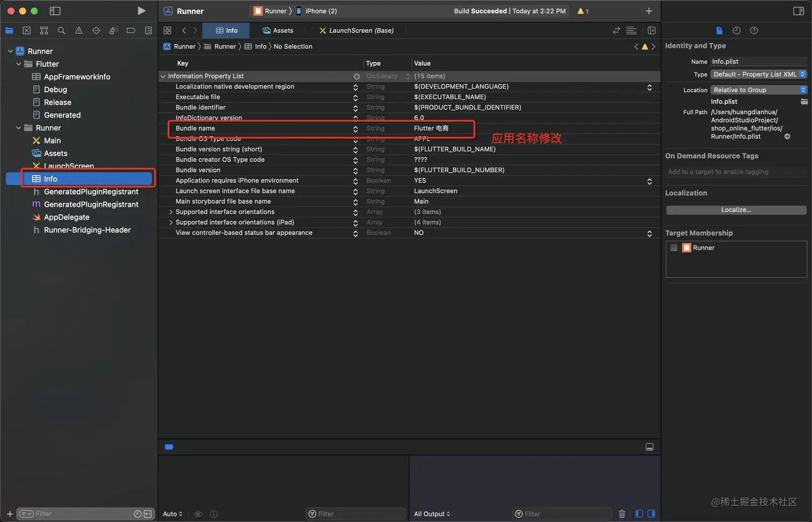This screenshot has width=812, height=522.
Task: Click Runner folder in jump bar
Action: click(220, 47)
